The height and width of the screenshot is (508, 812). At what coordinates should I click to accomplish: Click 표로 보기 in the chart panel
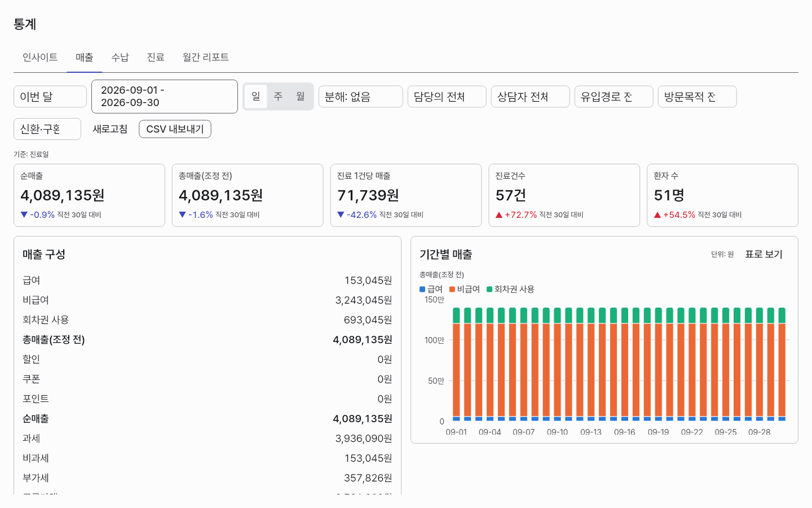point(764,255)
